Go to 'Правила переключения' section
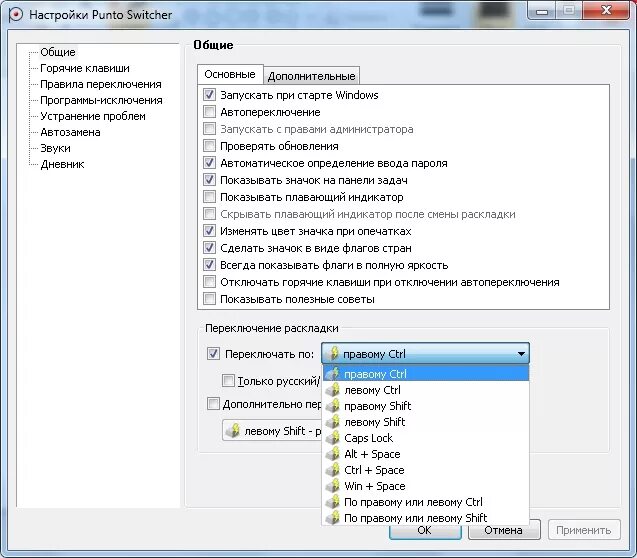This screenshot has height=558, width=637. pos(101,84)
